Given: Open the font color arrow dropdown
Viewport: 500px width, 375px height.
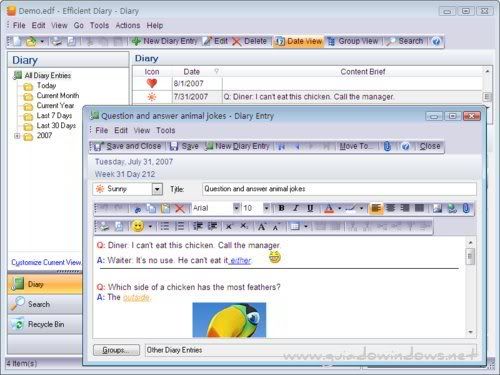Looking at the screenshot, I should [x=339, y=209].
